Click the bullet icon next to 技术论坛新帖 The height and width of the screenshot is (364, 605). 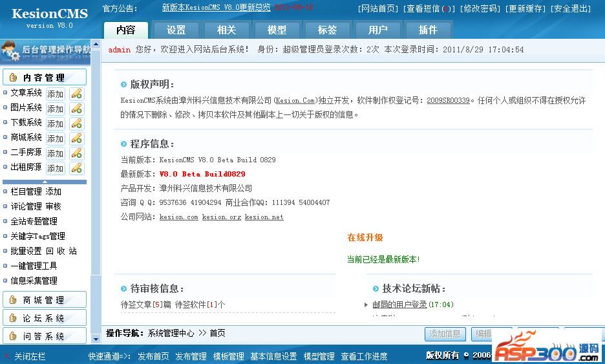(376, 288)
